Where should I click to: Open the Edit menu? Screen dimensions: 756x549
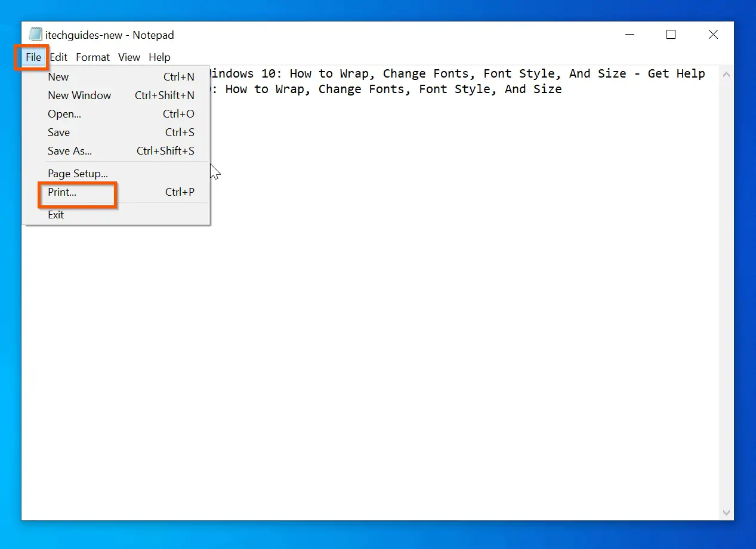58,57
